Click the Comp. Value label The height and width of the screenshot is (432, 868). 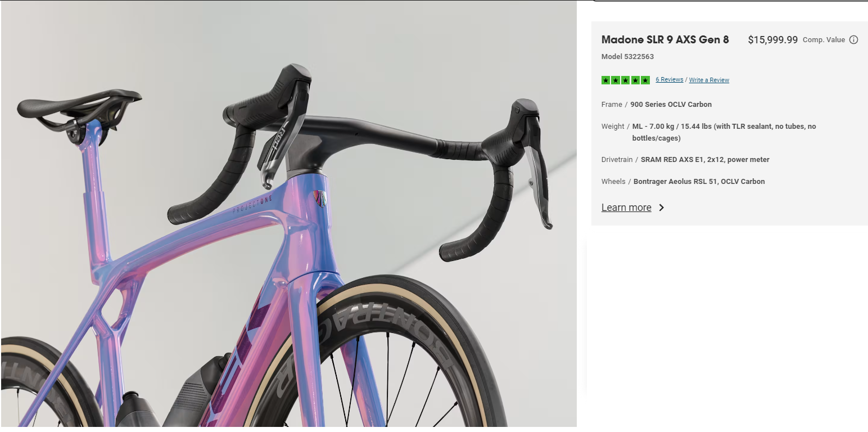pyautogui.click(x=824, y=40)
